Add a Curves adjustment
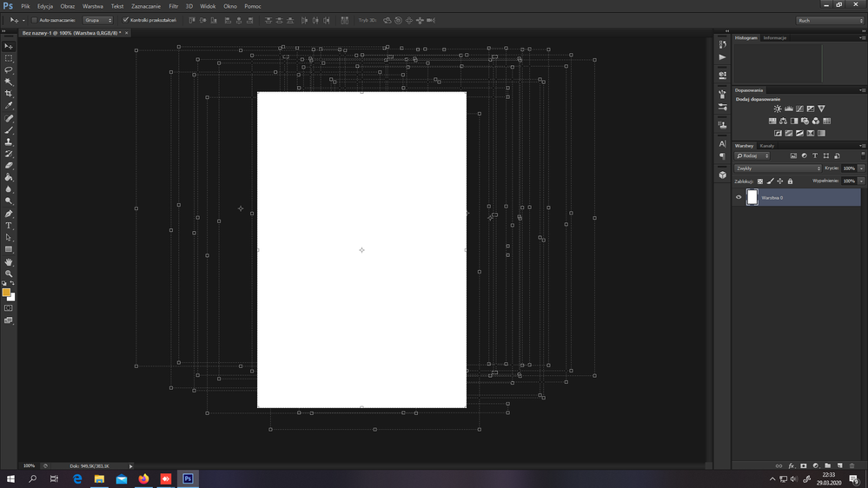868x488 pixels. [799, 109]
